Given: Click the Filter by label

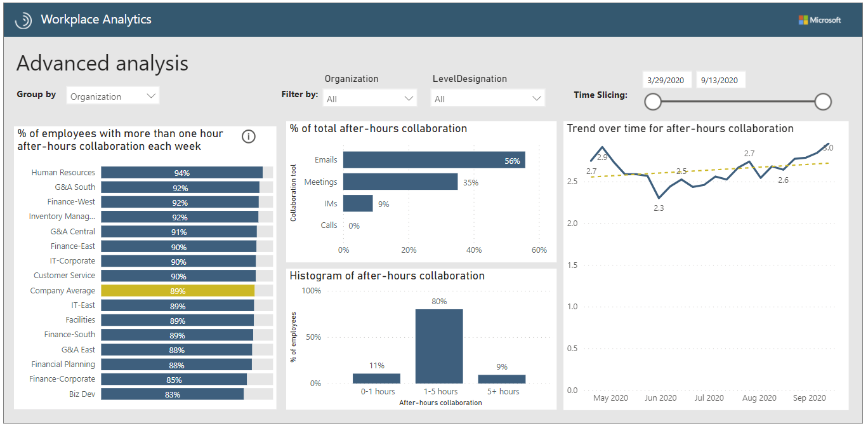Looking at the screenshot, I should tap(299, 94).
